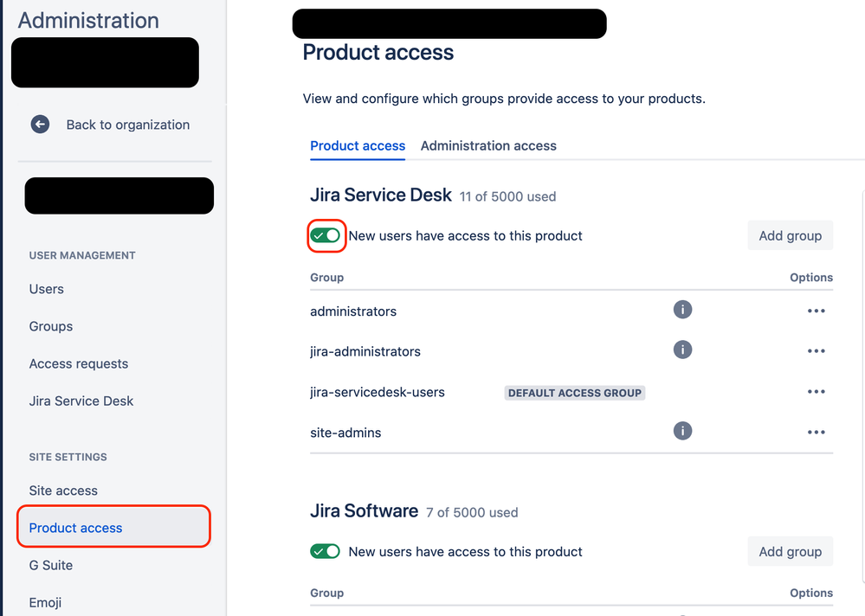Click info icon for jira-administrators group
The height and width of the screenshot is (616, 865).
(x=682, y=350)
